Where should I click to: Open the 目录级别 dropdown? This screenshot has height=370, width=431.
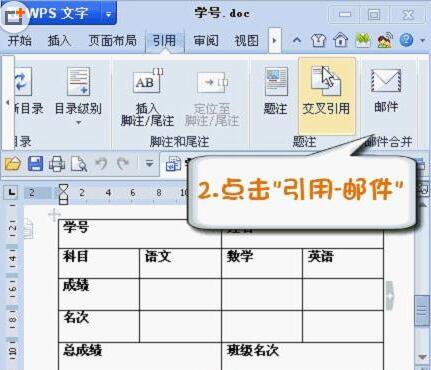(x=78, y=96)
